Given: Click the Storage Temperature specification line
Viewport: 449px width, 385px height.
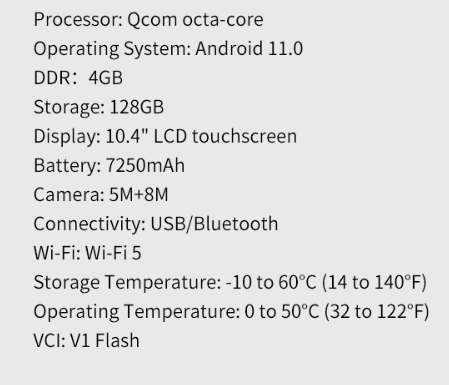Looking at the screenshot, I should [230, 282].
